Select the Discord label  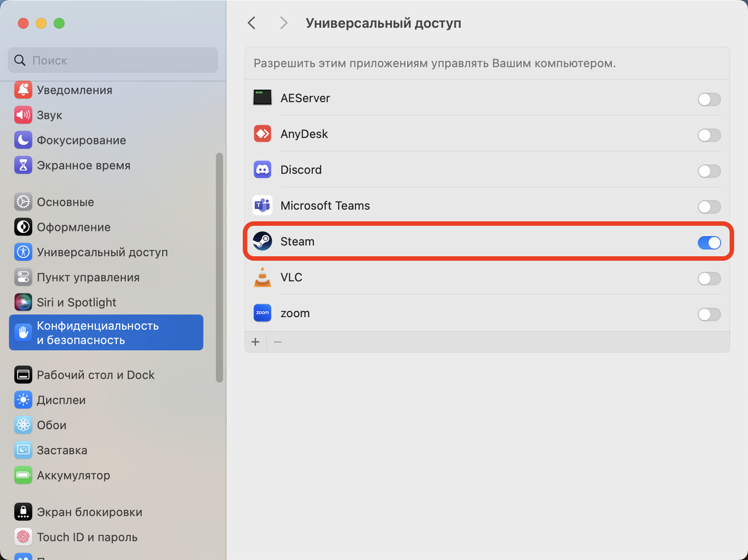pyautogui.click(x=301, y=169)
